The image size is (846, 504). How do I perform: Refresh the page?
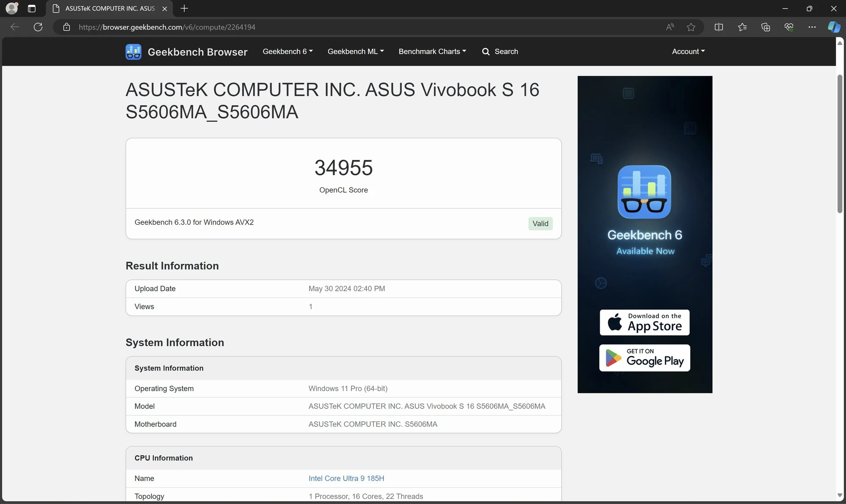coord(38,27)
